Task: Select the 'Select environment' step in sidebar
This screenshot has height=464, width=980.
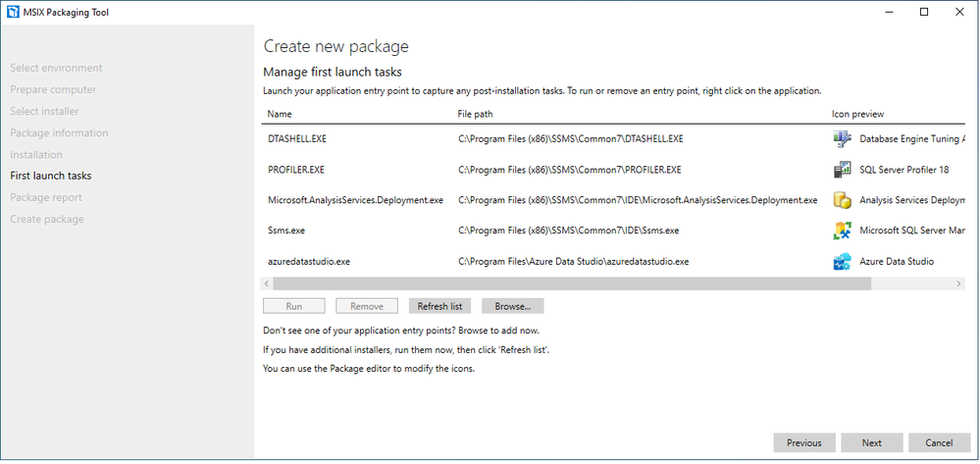Action: tap(56, 68)
